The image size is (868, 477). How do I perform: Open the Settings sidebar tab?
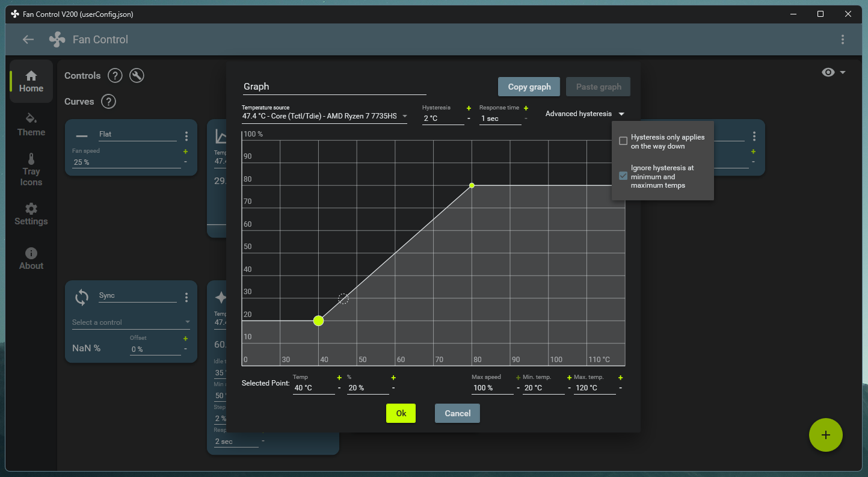click(x=31, y=214)
